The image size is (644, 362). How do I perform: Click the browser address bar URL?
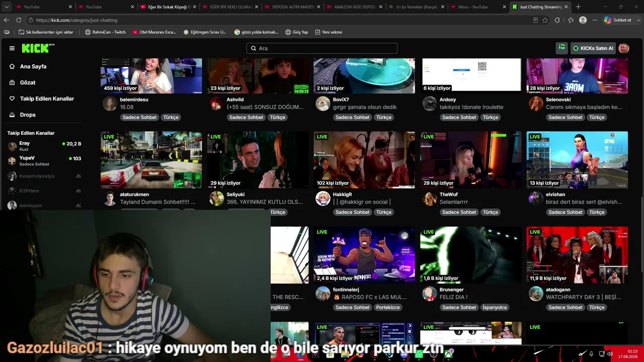click(76, 20)
